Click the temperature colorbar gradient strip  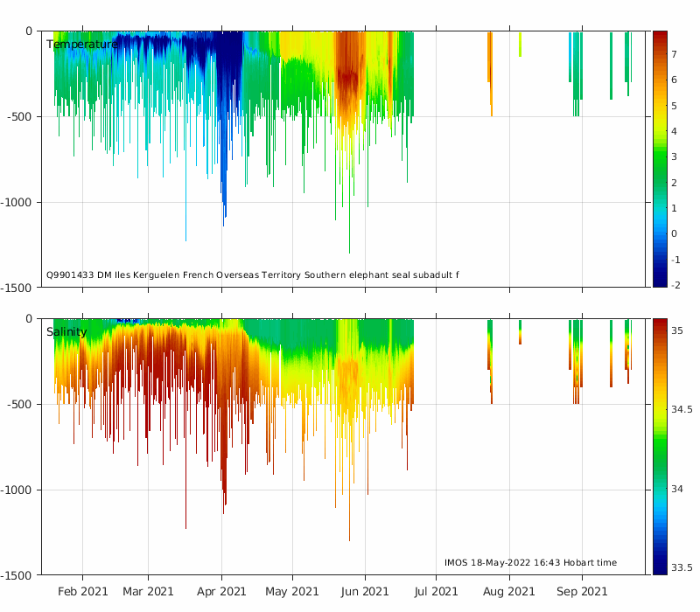pyautogui.click(x=660, y=159)
